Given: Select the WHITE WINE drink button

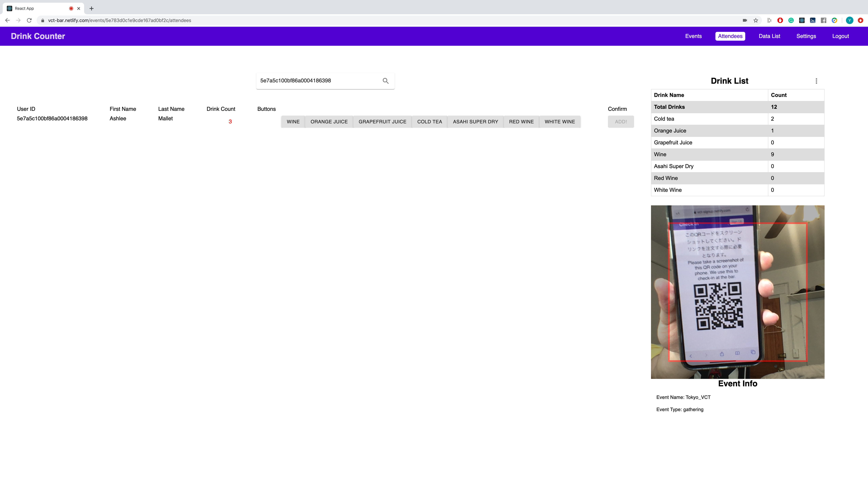Looking at the screenshot, I should pyautogui.click(x=560, y=122).
